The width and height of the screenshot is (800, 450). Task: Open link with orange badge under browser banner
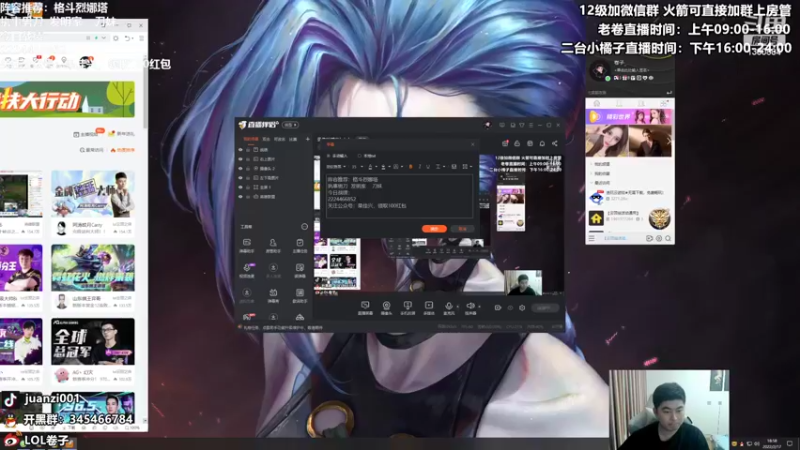[88, 134]
